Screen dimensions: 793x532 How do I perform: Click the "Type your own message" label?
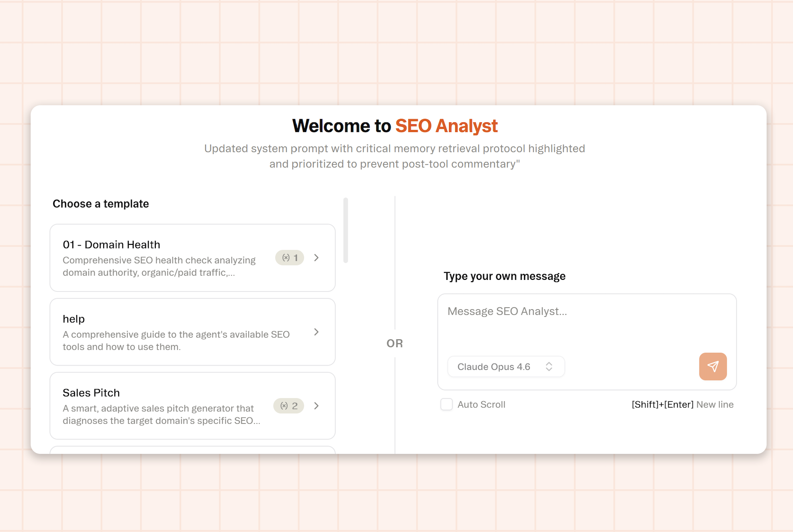click(x=504, y=276)
